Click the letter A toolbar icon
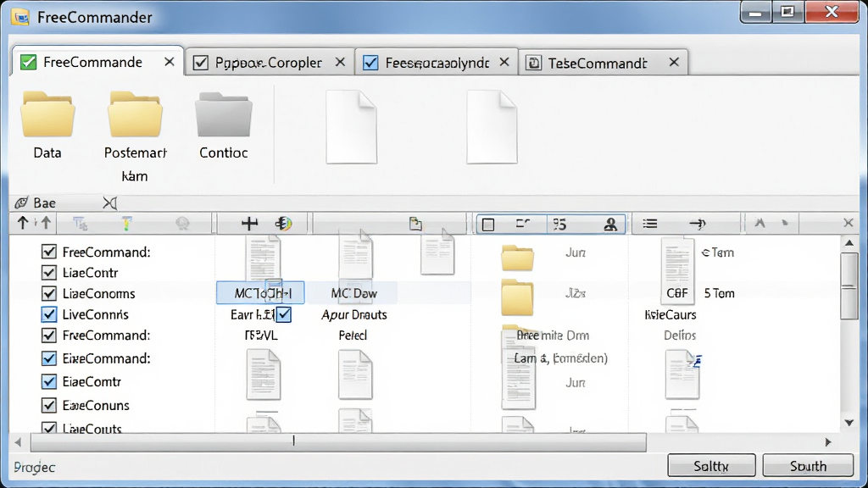This screenshot has width=868, height=488. [x=760, y=223]
